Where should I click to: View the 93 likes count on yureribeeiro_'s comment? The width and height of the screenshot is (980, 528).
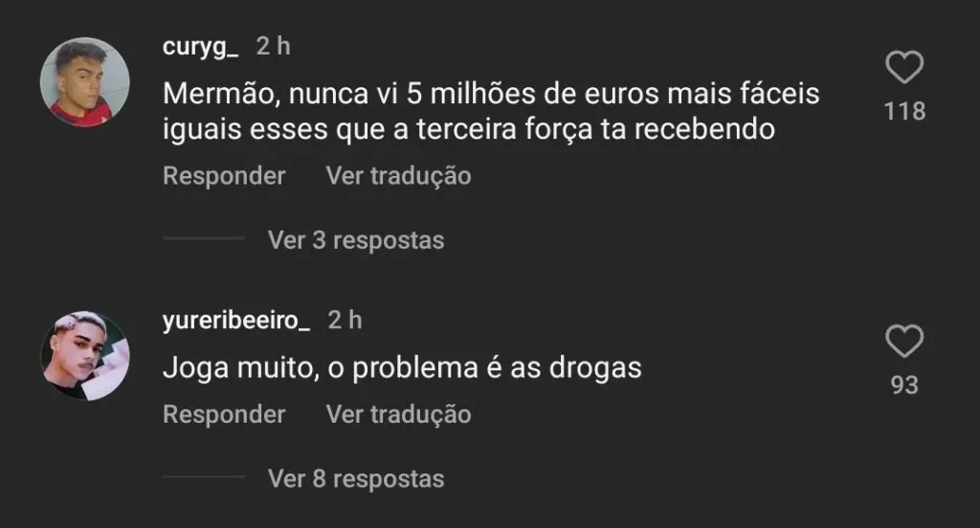pyautogui.click(x=904, y=385)
